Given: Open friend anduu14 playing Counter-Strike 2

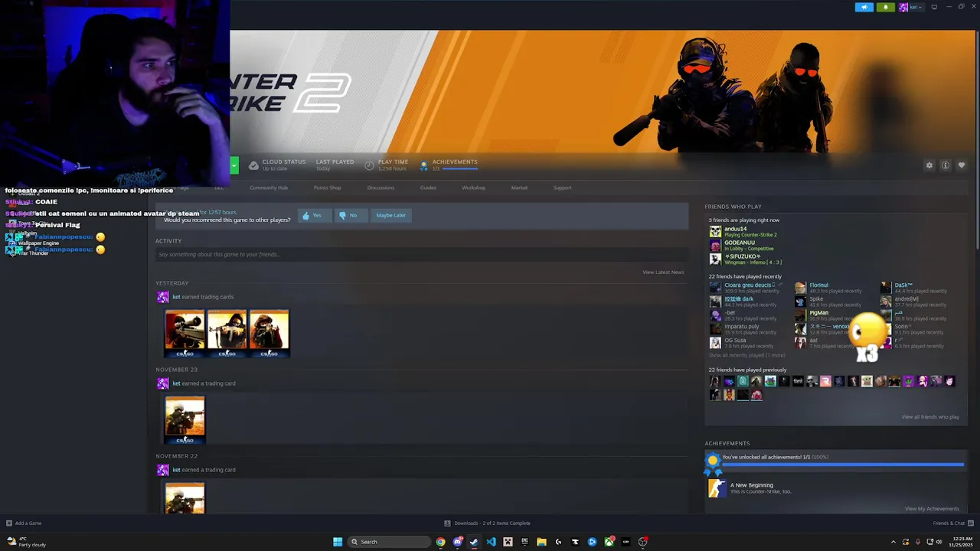Looking at the screenshot, I should pos(743,232).
